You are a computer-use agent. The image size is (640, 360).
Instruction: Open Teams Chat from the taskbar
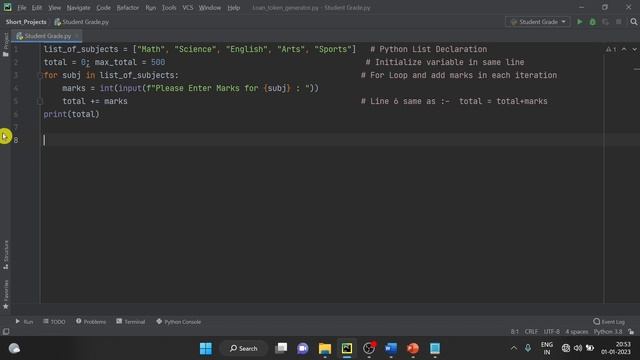303,348
